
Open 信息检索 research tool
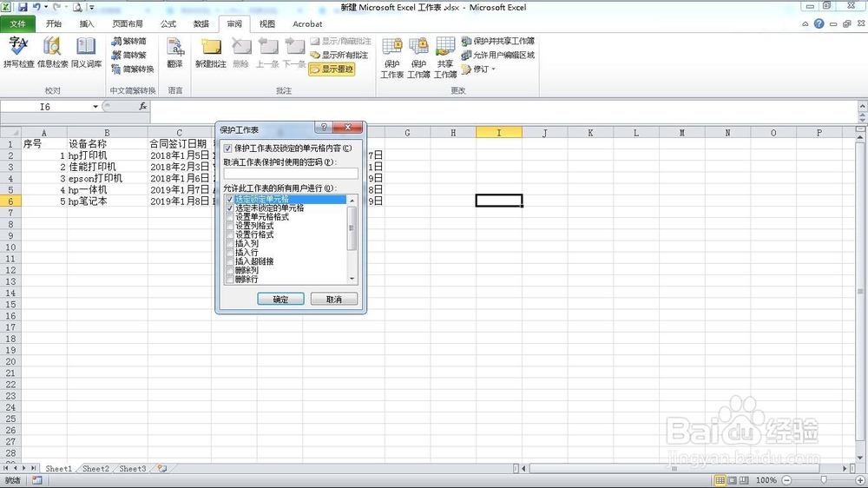pyautogui.click(x=53, y=52)
